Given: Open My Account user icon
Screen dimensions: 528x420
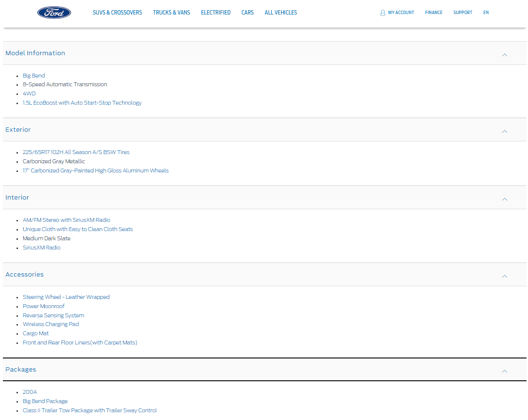Looking at the screenshot, I should (383, 13).
